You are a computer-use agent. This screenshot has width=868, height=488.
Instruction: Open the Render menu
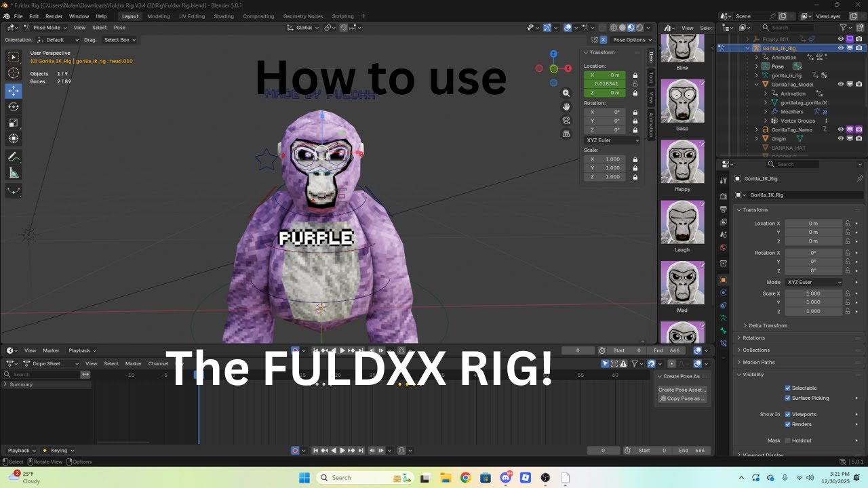click(x=54, y=16)
